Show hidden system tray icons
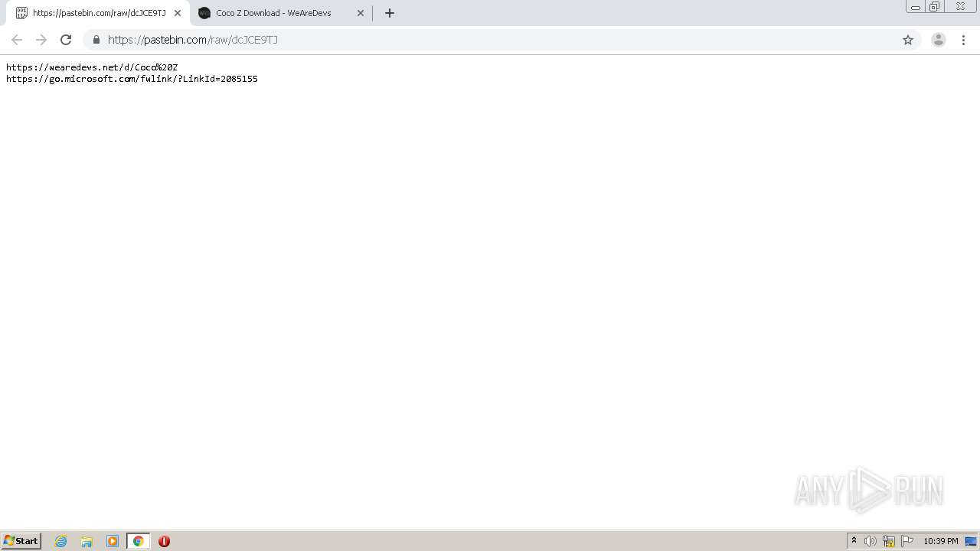The width and height of the screenshot is (980, 551). (x=854, y=541)
